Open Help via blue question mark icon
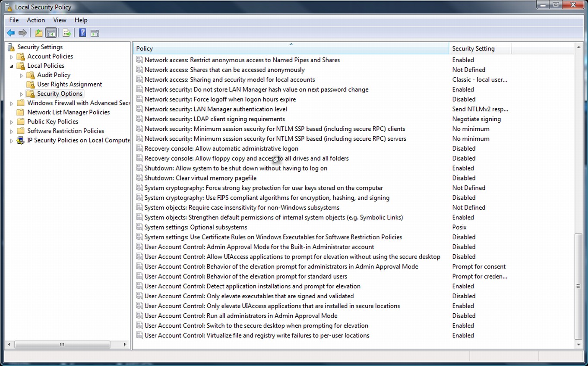The width and height of the screenshot is (588, 366). (82, 33)
